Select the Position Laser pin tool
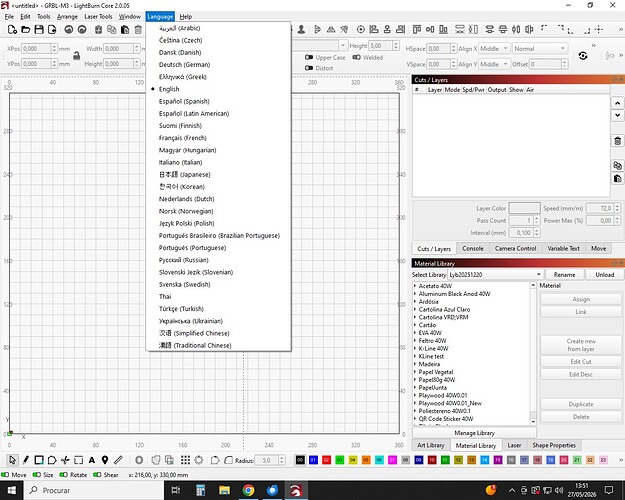This screenshot has width=625, height=500. 105,460
